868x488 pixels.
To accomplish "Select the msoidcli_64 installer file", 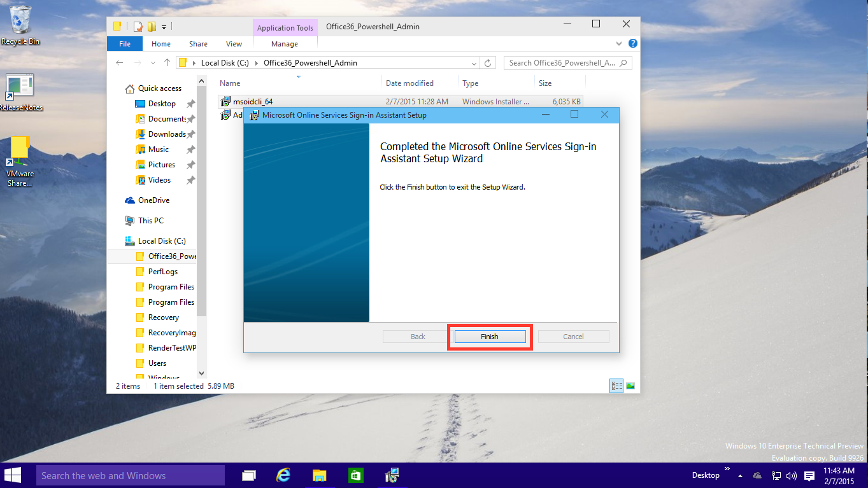I will (252, 101).
